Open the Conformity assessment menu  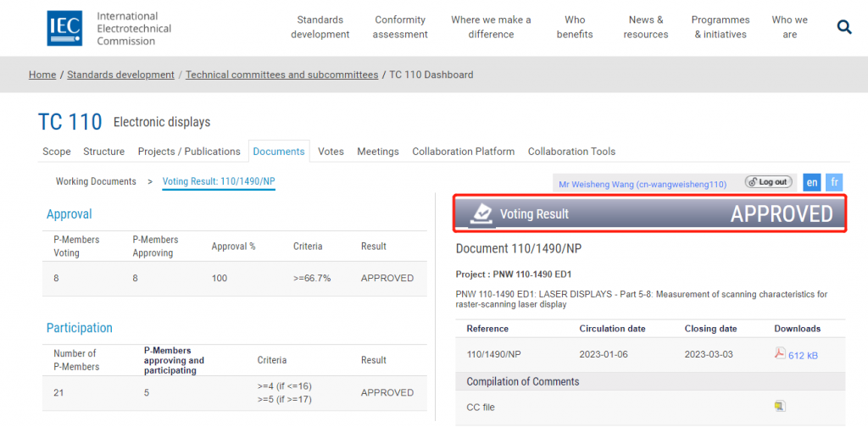pyautogui.click(x=400, y=27)
